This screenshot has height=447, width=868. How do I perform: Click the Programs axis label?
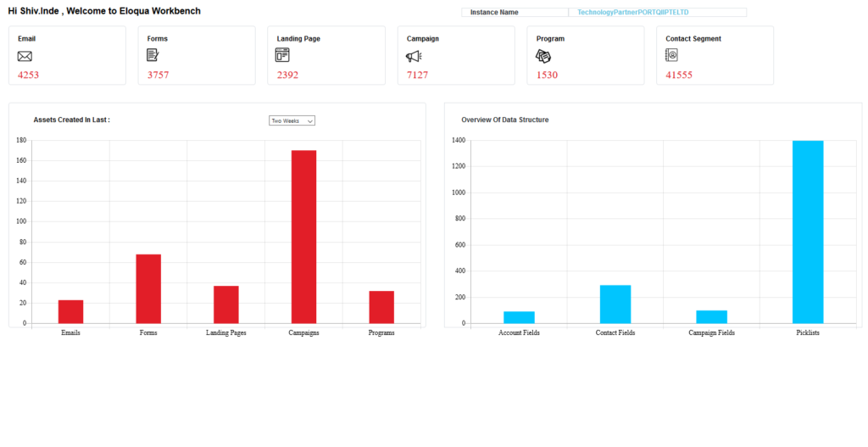381,332
